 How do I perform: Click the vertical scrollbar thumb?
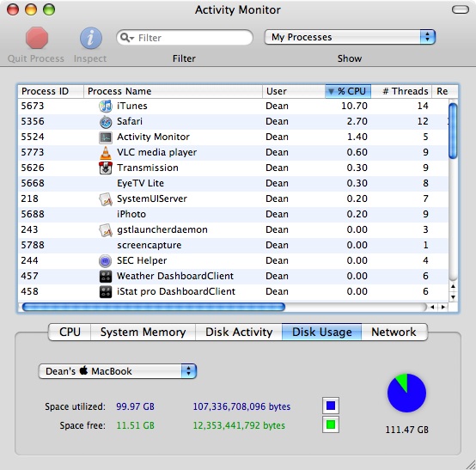[x=453, y=131]
